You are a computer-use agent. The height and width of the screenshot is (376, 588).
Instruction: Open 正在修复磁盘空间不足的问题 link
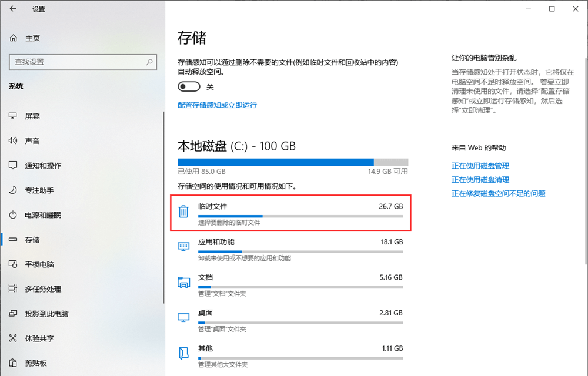coord(500,193)
